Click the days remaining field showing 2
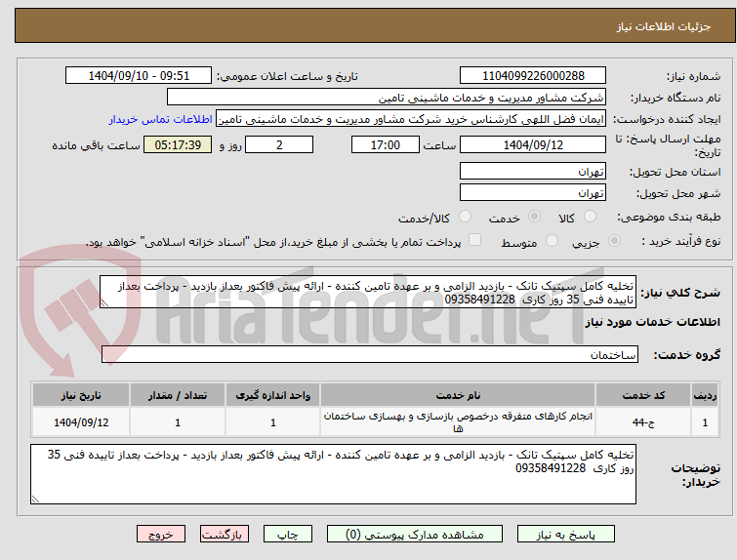 [279, 144]
